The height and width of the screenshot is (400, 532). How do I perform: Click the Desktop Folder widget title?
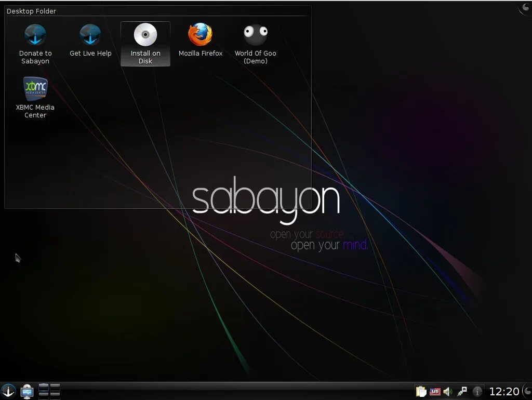pyautogui.click(x=31, y=11)
